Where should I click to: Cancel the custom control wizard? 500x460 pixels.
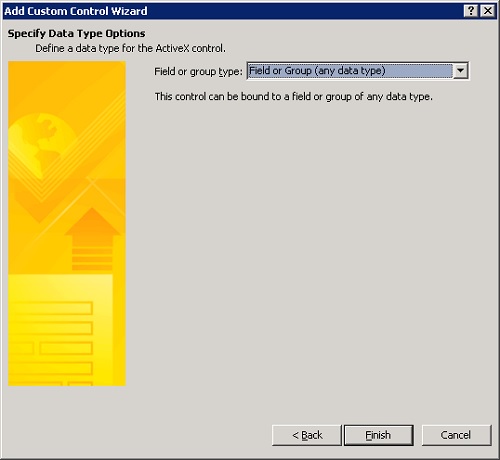pyautogui.click(x=456, y=435)
